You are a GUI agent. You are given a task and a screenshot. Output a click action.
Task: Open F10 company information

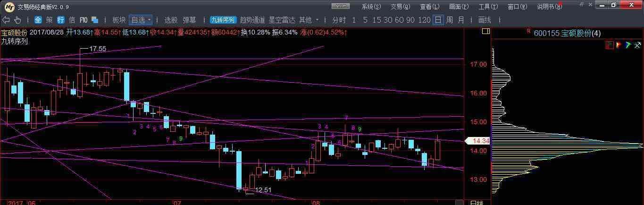click(84, 20)
